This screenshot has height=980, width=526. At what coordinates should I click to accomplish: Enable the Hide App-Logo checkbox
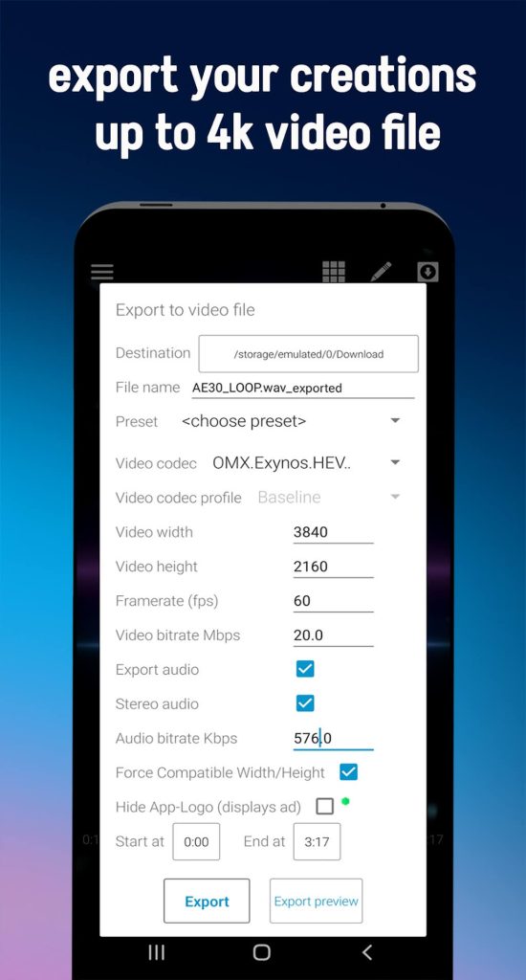point(325,807)
